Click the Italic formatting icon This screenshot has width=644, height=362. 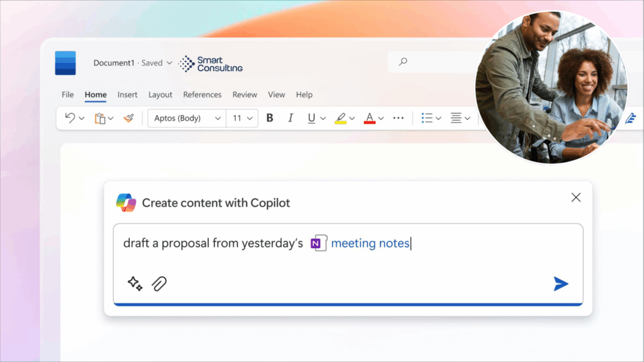click(x=291, y=118)
